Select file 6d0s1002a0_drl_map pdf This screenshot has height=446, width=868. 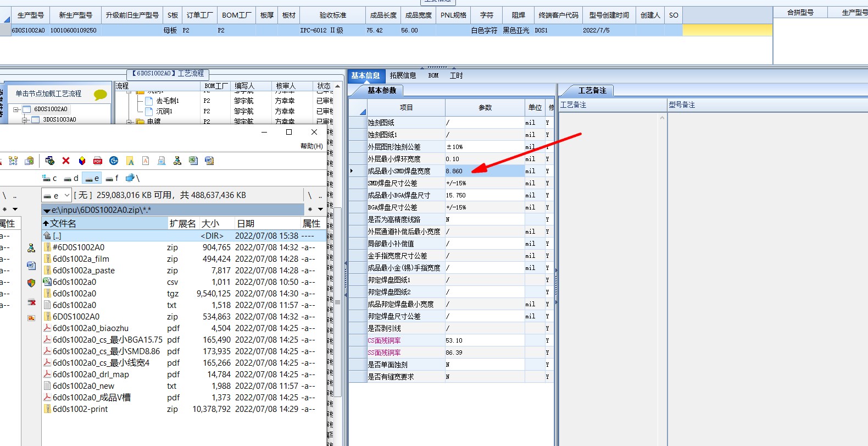184,375
